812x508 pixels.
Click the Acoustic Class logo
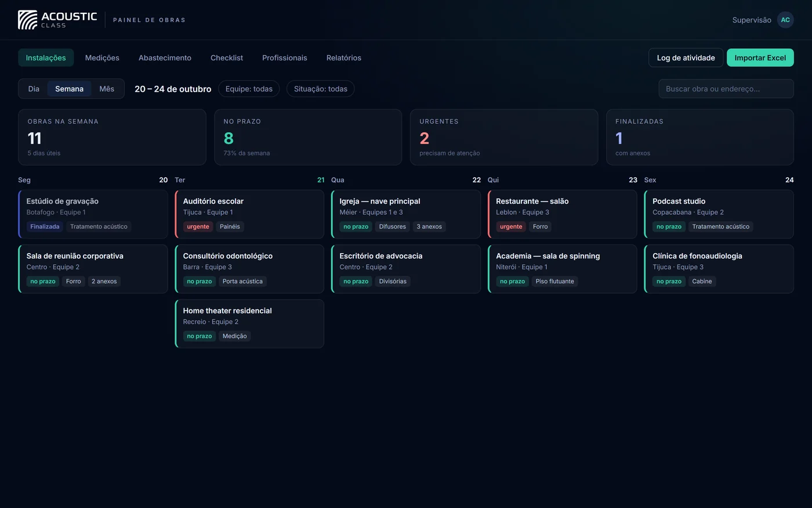57,20
